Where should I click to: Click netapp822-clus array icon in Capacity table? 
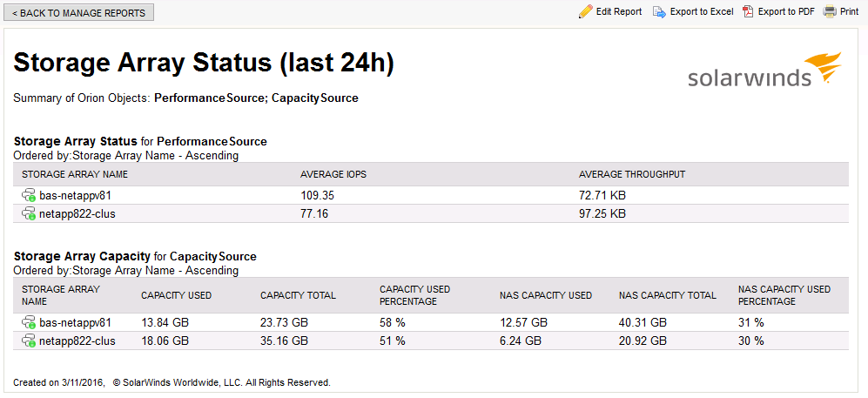29,341
